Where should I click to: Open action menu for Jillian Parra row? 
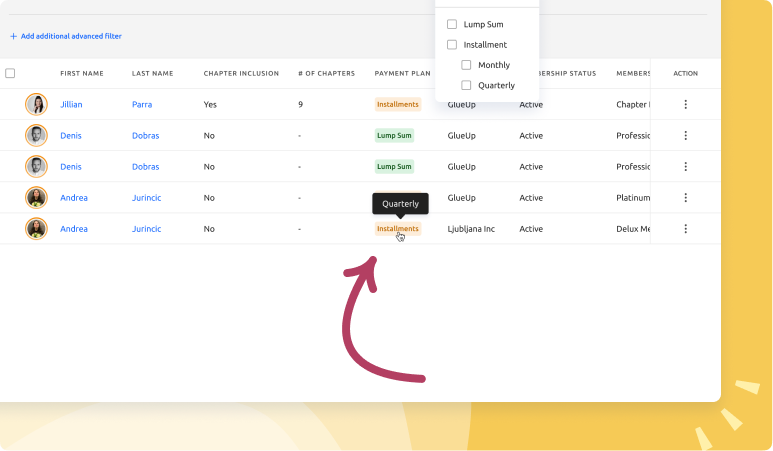click(685, 104)
